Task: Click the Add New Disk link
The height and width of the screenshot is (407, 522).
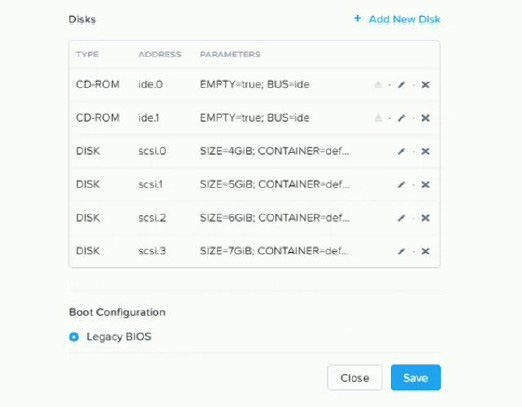Action: coord(404,19)
